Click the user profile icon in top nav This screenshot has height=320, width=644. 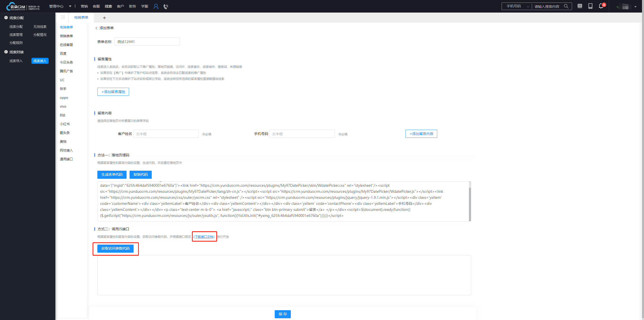click(x=156, y=6)
